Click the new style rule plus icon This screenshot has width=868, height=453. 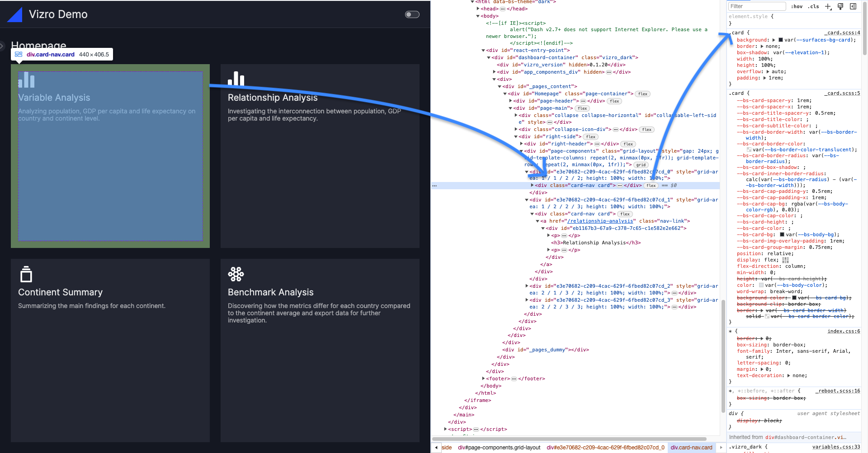[828, 6]
